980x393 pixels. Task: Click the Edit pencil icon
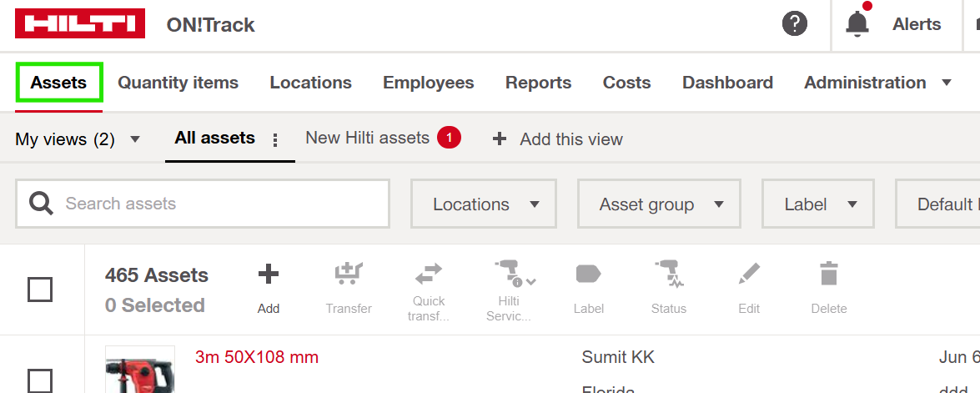(749, 274)
